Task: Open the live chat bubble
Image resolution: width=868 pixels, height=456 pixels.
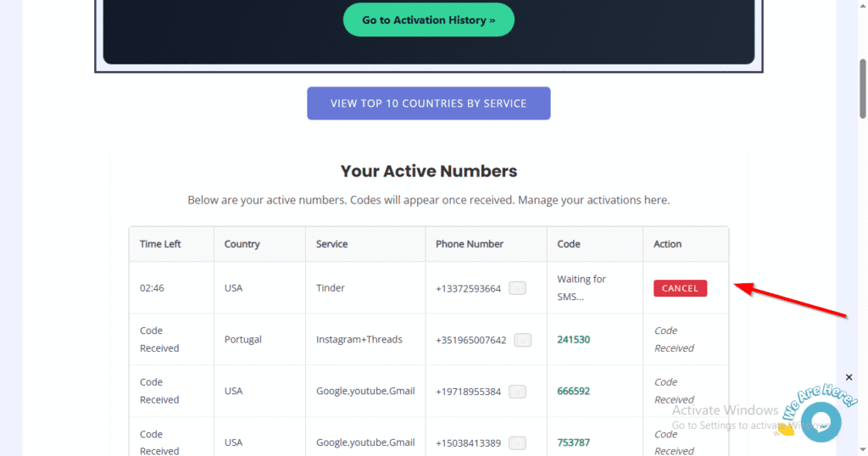Action: click(x=821, y=421)
